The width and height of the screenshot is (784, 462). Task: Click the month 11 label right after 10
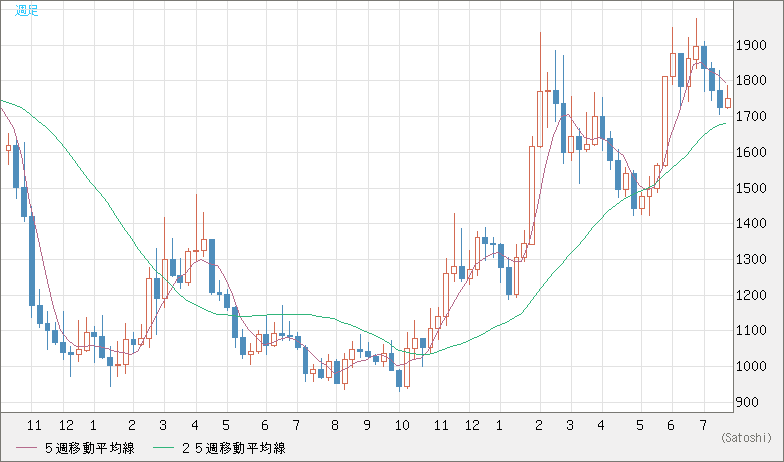point(441,426)
